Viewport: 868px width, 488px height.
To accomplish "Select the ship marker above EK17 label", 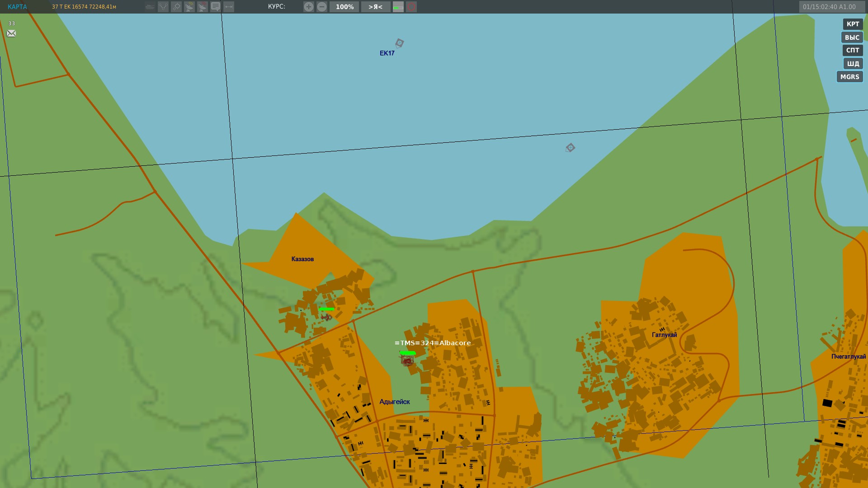I will [399, 43].
